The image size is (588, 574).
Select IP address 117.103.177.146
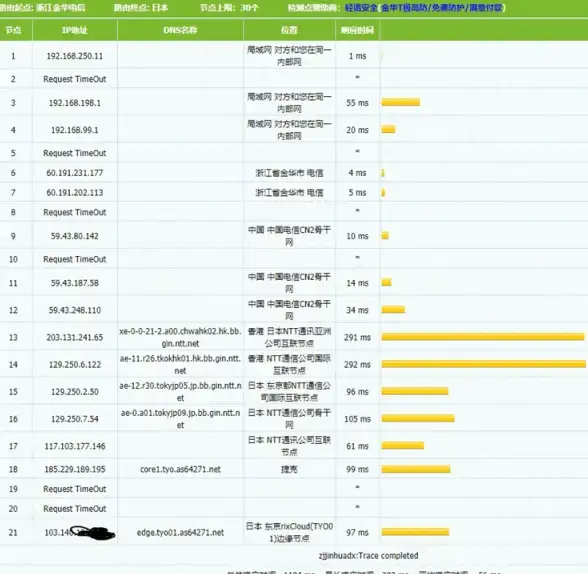pos(75,446)
